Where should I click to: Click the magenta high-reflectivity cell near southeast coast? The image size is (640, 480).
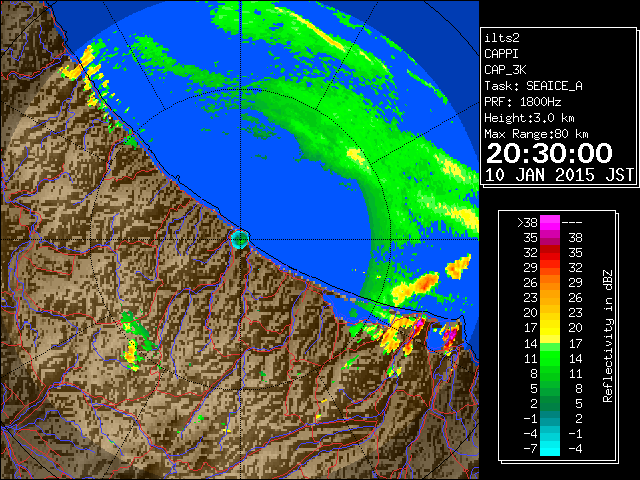450,336
